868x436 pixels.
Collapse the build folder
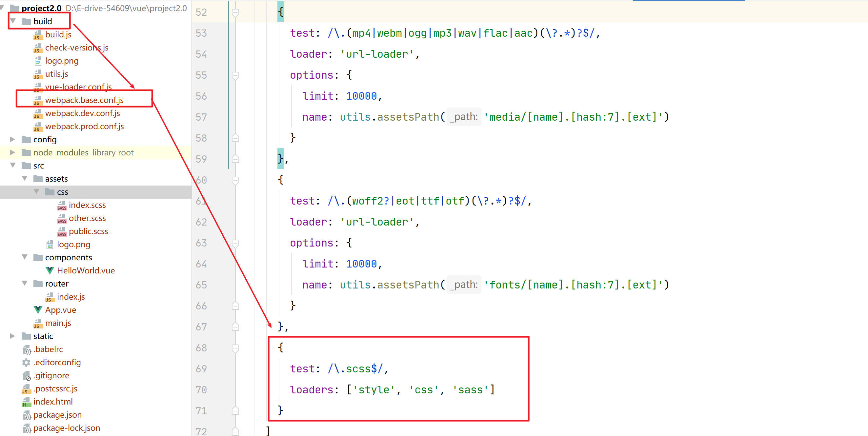click(x=13, y=21)
